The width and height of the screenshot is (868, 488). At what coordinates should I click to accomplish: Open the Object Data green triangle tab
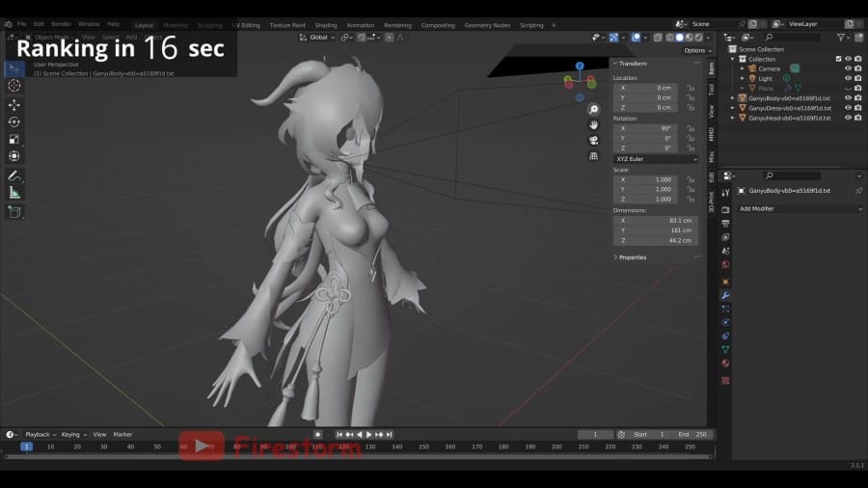(725, 350)
